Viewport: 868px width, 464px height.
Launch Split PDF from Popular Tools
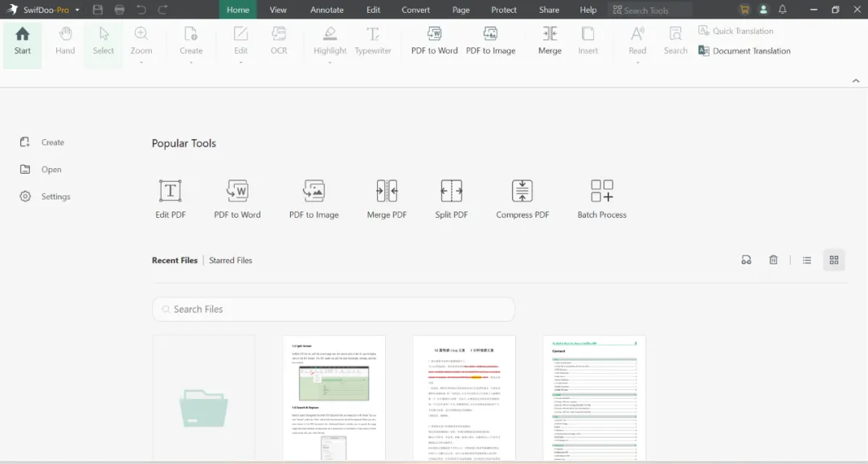click(x=451, y=199)
